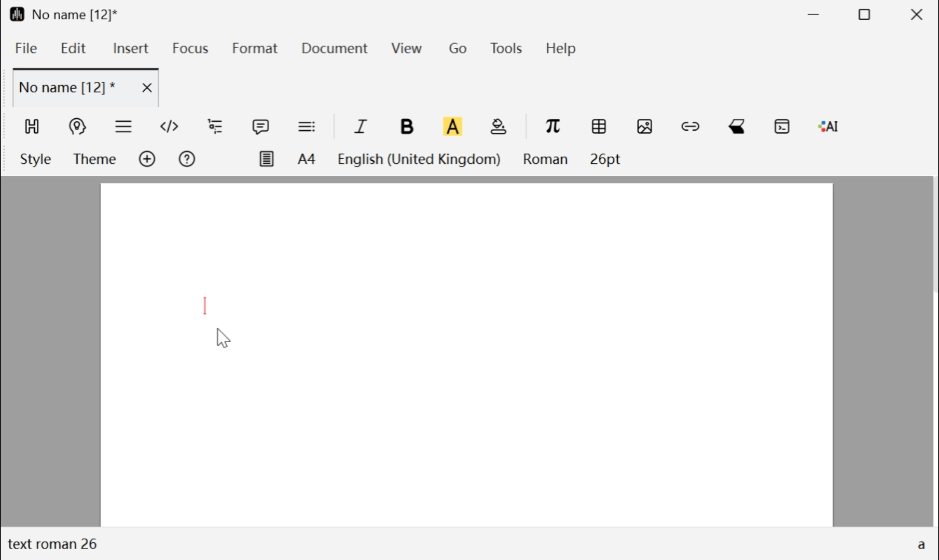Viewport: 939px width, 560px height.
Task: Open the Insert menu
Action: (x=130, y=48)
